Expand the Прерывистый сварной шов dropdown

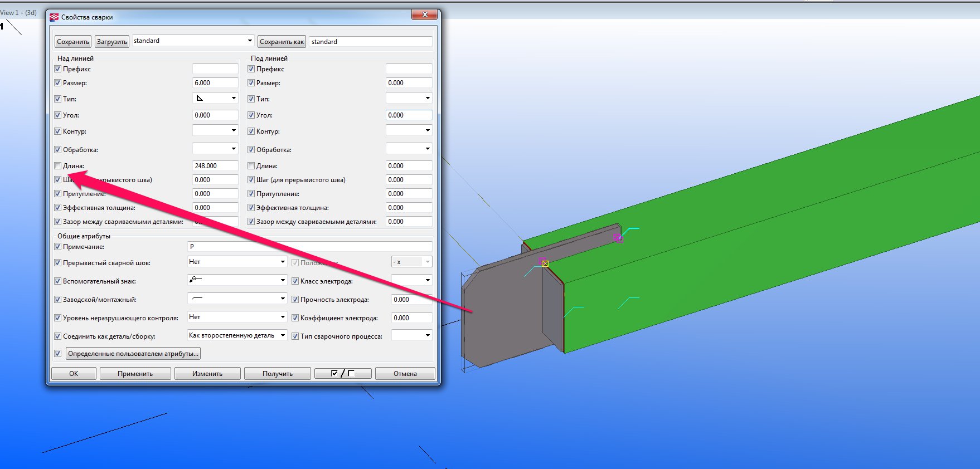[237, 262]
